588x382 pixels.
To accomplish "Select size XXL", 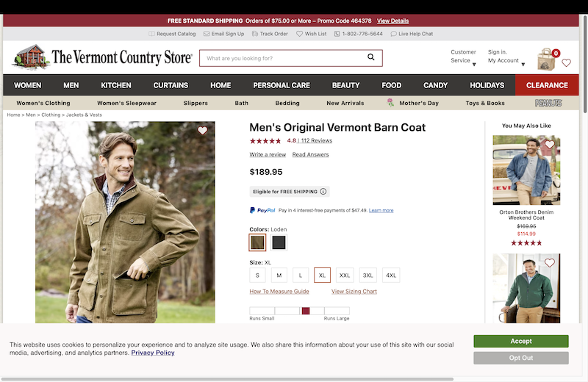I will tap(345, 275).
